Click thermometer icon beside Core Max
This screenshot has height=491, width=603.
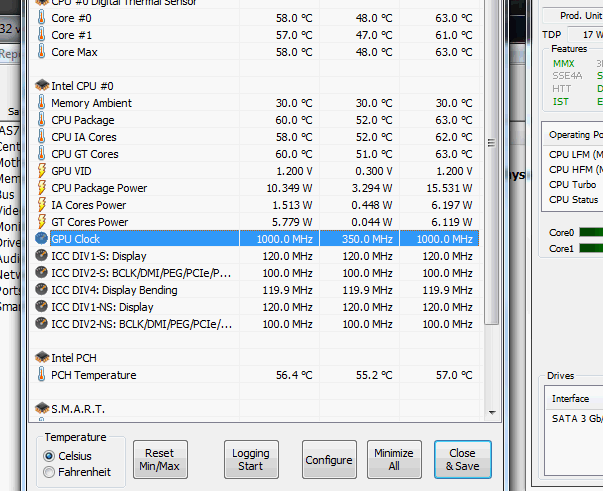(41, 52)
